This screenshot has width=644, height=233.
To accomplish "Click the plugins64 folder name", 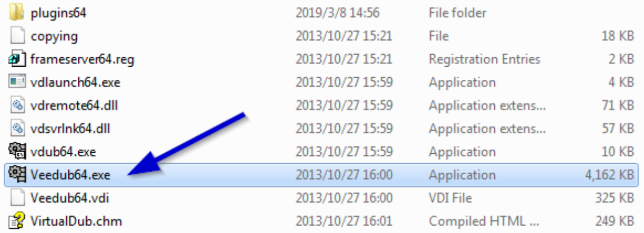I will (58, 13).
